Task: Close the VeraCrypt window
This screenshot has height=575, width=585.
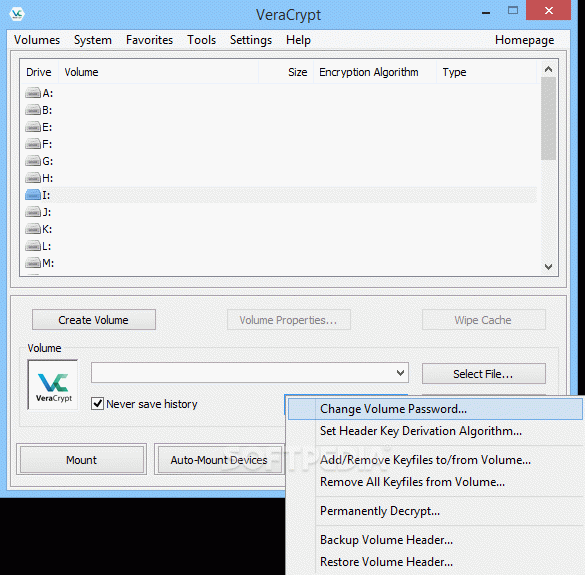Action: click(548, 10)
